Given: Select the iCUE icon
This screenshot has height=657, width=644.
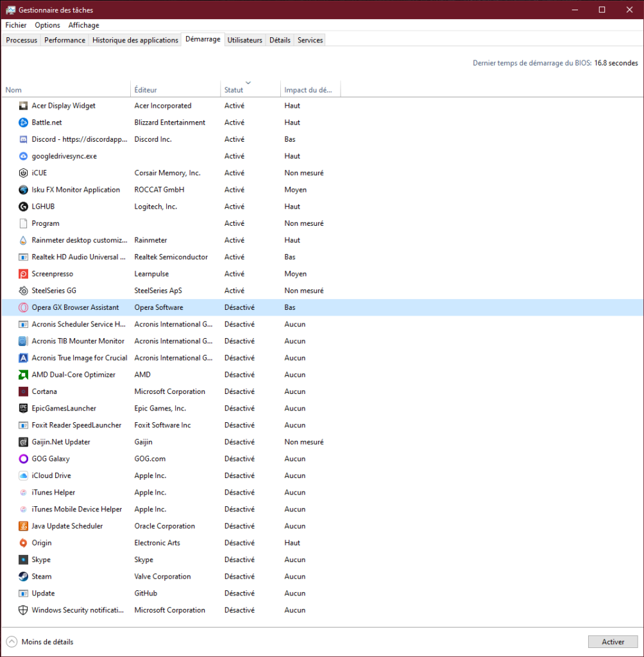Looking at the screenshot, I should coord(24,173).
